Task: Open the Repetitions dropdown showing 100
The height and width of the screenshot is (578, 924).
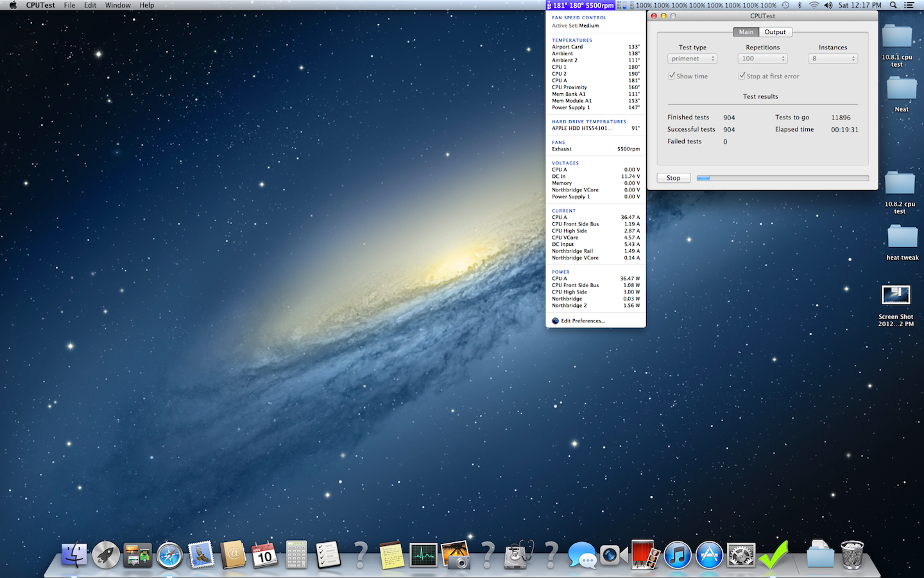Action: 762,58
